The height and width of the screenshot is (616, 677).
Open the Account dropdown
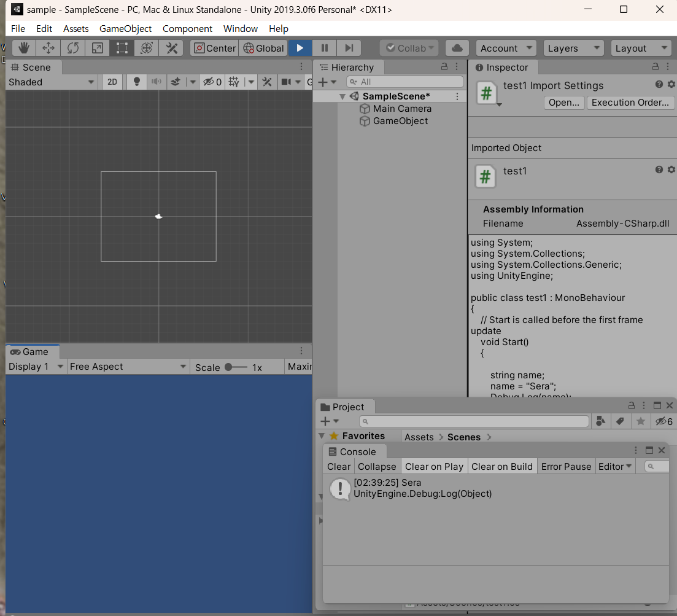point(506,48)
